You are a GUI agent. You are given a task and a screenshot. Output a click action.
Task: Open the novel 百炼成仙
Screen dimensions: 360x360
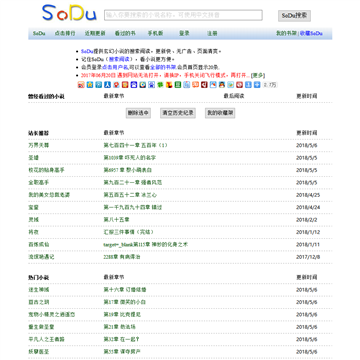(39, 244)
